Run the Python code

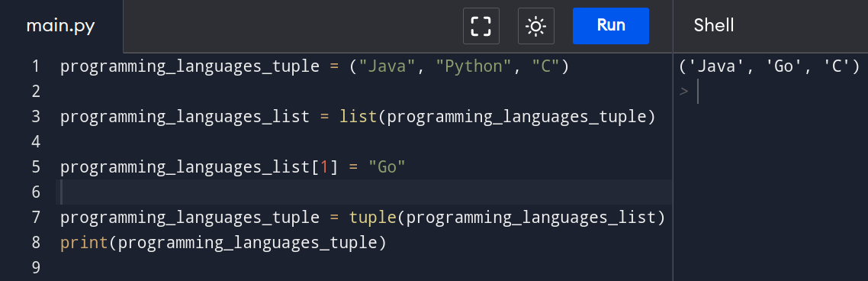pos(611,25)
